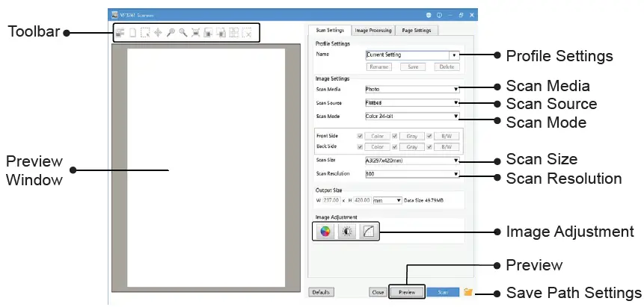644x307 pixels.
Task: Toggle the Back Side B/W checkbox
Action: pyautogui.click(x=429, y=146)
